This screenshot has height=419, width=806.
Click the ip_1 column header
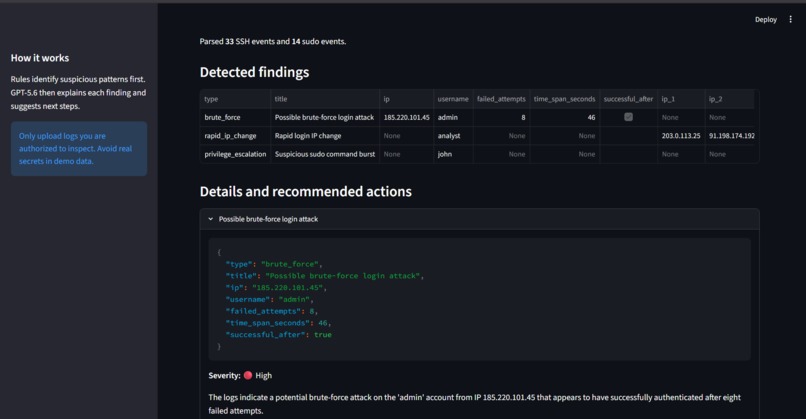coord(681,99)
